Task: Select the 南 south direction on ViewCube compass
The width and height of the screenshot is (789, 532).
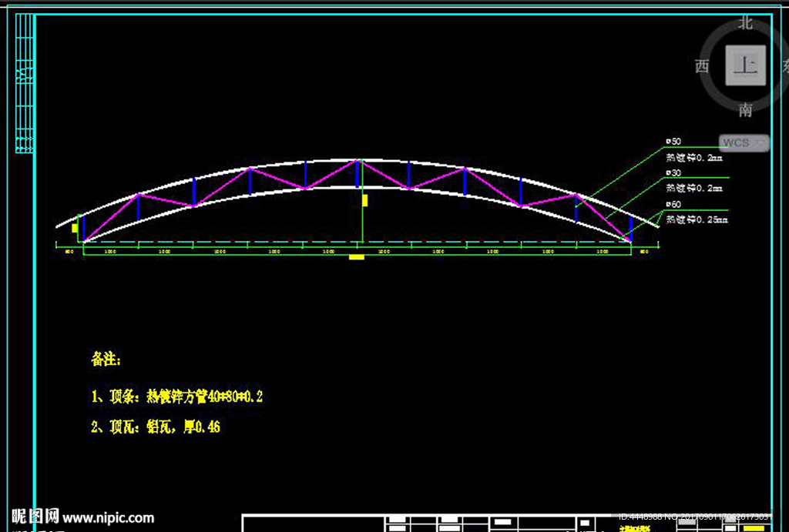Action: click(745, 109)
